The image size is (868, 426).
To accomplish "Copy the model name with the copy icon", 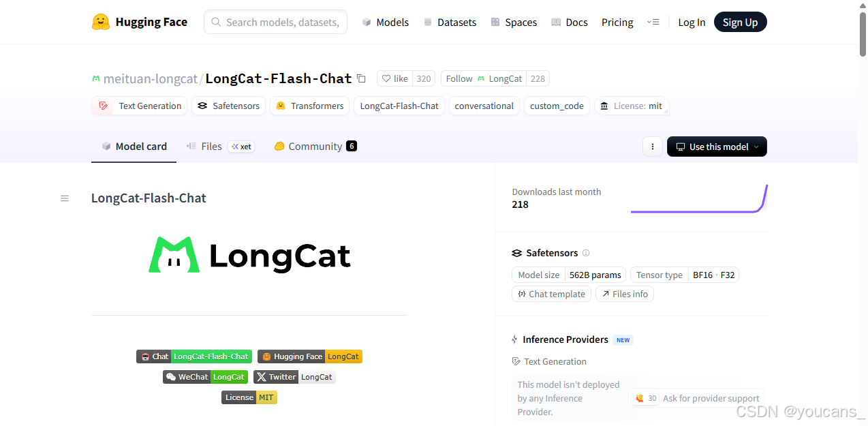I will 361,78.
